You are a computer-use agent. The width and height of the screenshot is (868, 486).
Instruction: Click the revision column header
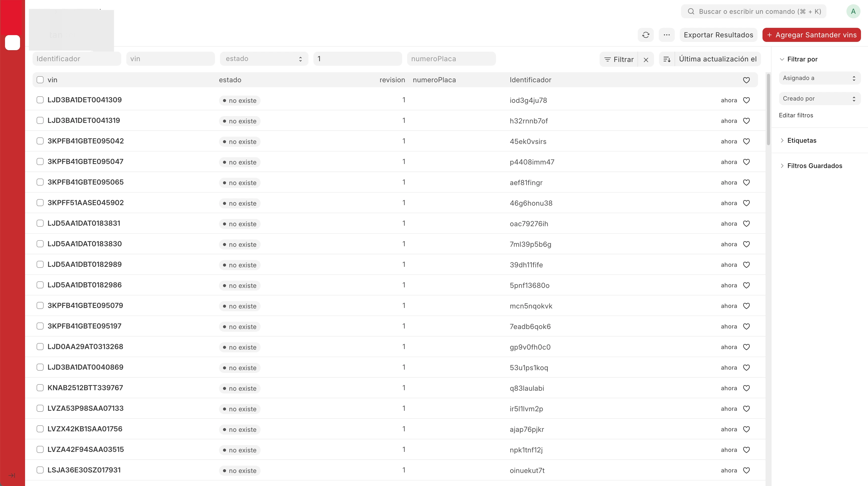click(392, 80)
